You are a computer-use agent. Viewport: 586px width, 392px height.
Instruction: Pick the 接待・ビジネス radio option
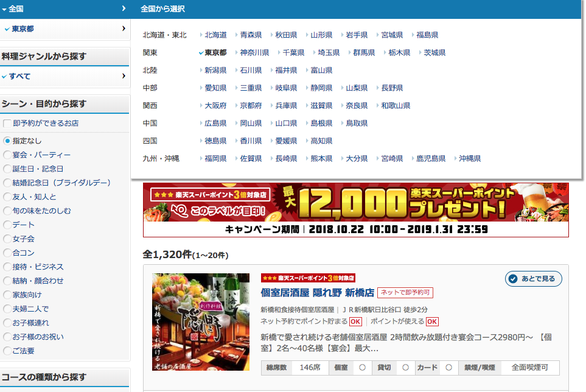(7, 267)
